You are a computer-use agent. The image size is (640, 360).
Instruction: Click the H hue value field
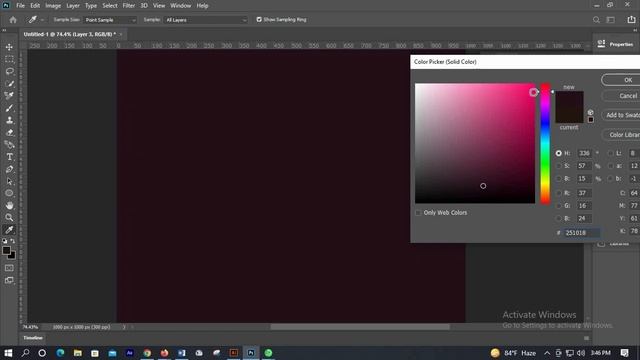point(584,153)
